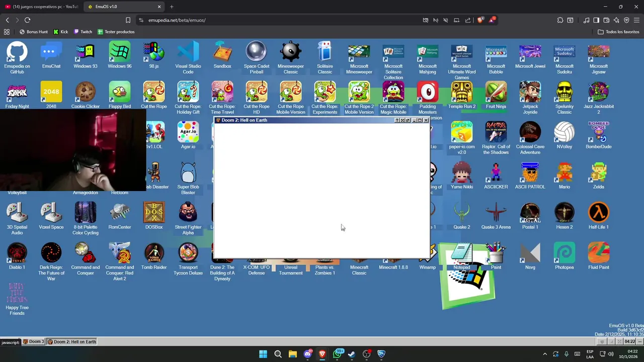The height and width of the screenshot is (362, 644).
Task: Open Super Blob Blaster icon
Action: coord(188,179)
